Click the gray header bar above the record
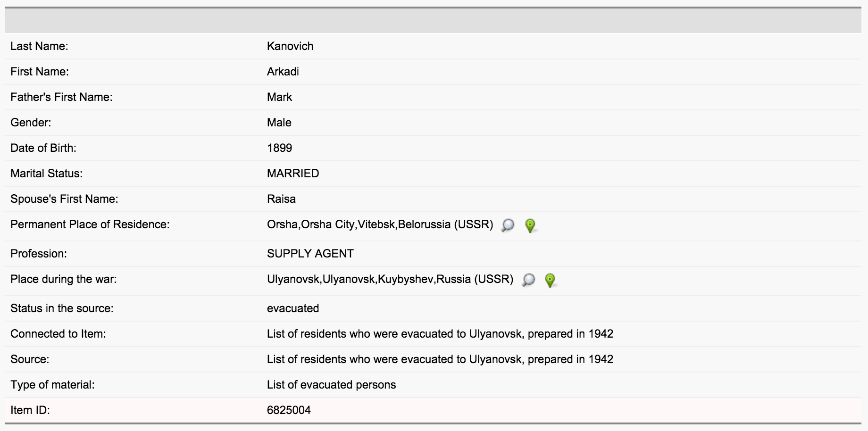The height and width of the screenshot is (431, 868). pos(433,21)
